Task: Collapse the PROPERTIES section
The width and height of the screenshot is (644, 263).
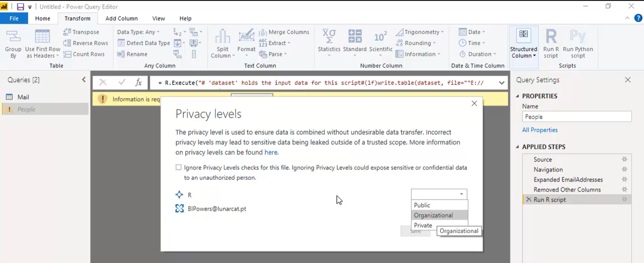Action: pyautogui.click(x=517, y=96)
